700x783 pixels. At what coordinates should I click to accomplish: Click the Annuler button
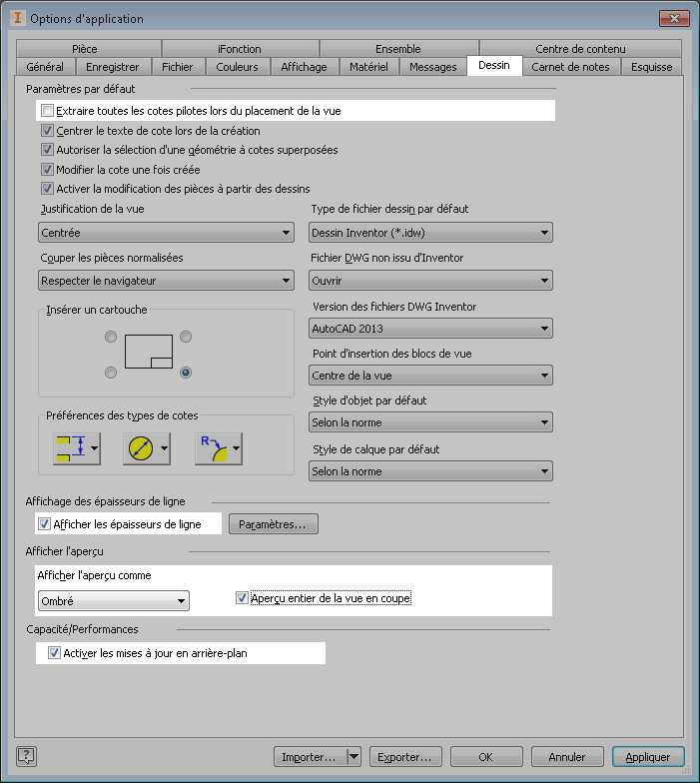(567, 757)
